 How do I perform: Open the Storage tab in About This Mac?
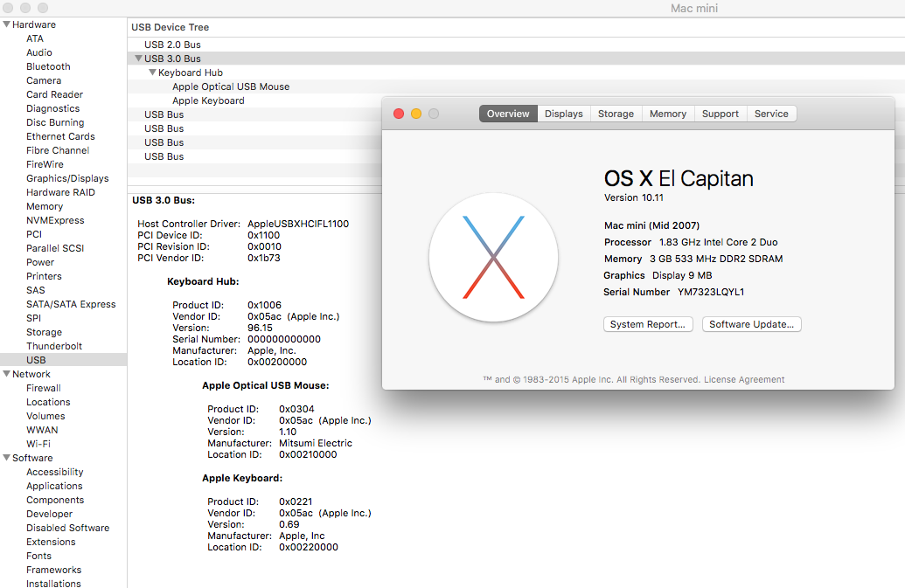616,114
